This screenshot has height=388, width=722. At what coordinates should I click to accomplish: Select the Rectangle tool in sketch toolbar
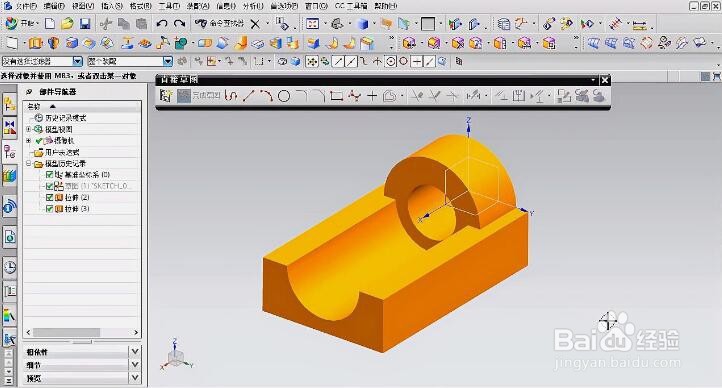[337, 96]
